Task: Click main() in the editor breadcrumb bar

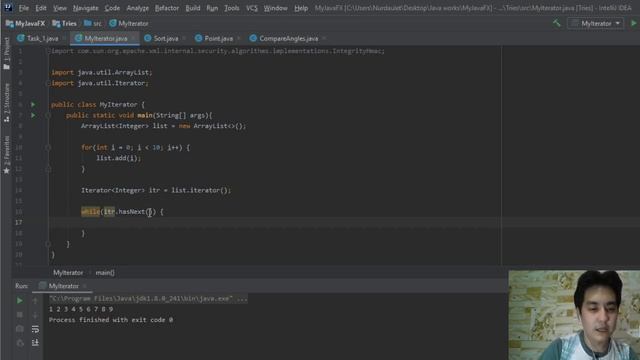Action: pyautogui.click(x=105, y=273)
